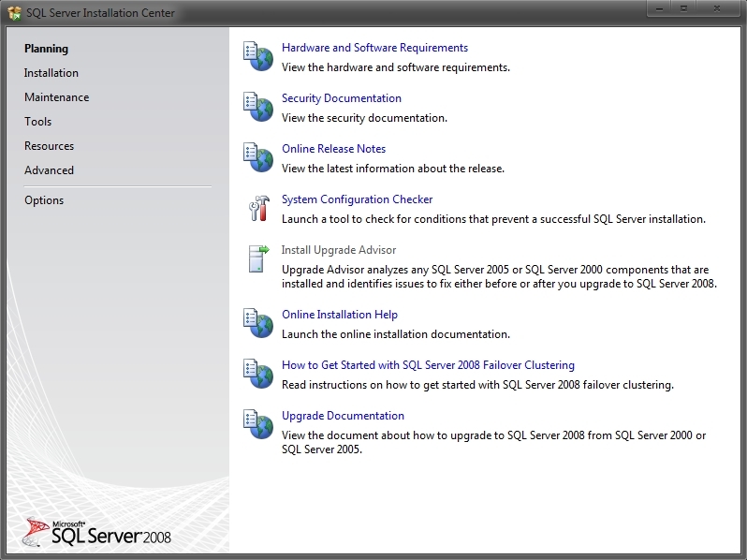Open the Online Release Notes link
The image size is (747, 560).
[x=334, y=149]
